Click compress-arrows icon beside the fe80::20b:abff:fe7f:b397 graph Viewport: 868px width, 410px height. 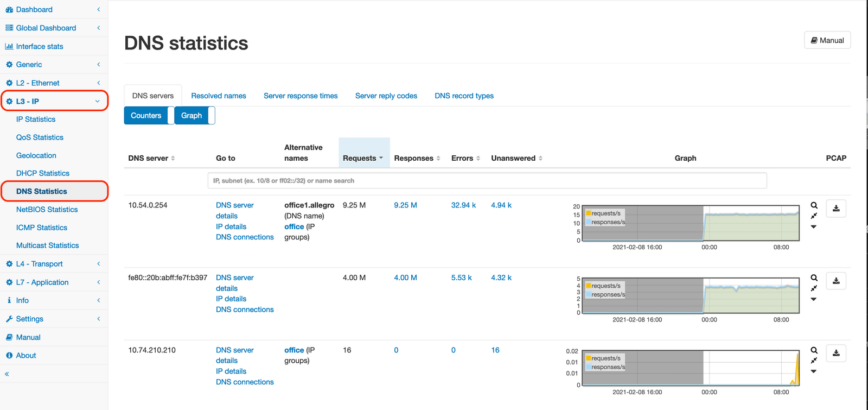click(x=814, y=288)
